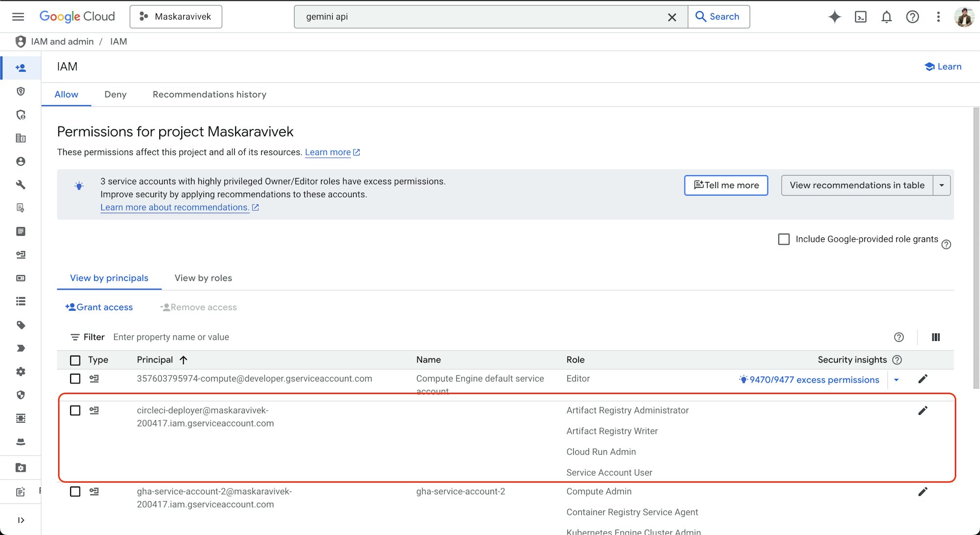Open the help question mark icon
This screenshot has height=535, width=980.
tap(912, 16)
